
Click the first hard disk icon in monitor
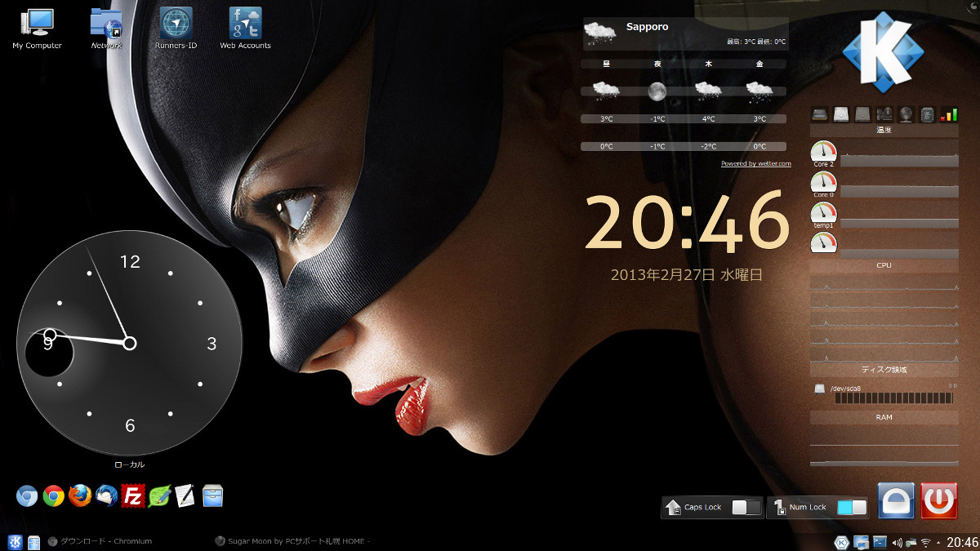tap(842, 114)
